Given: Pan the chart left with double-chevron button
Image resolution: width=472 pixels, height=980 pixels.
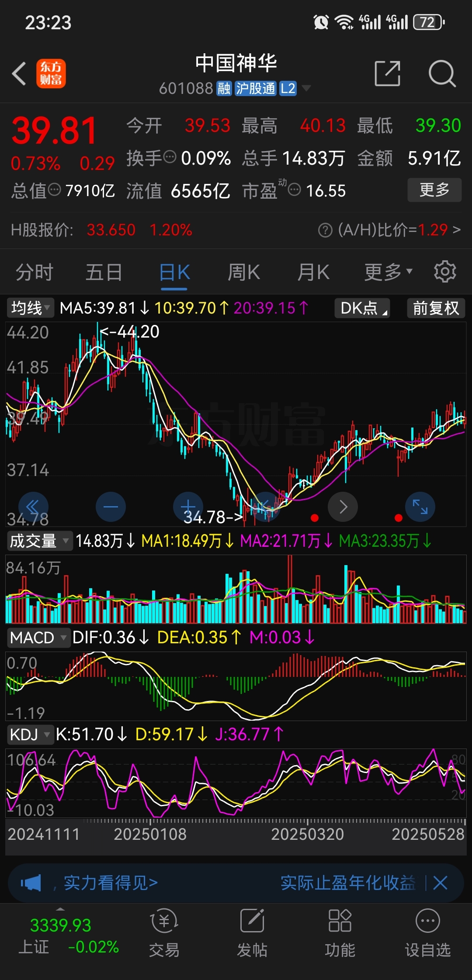Looking at the screenshot, I should click(33, 507).
